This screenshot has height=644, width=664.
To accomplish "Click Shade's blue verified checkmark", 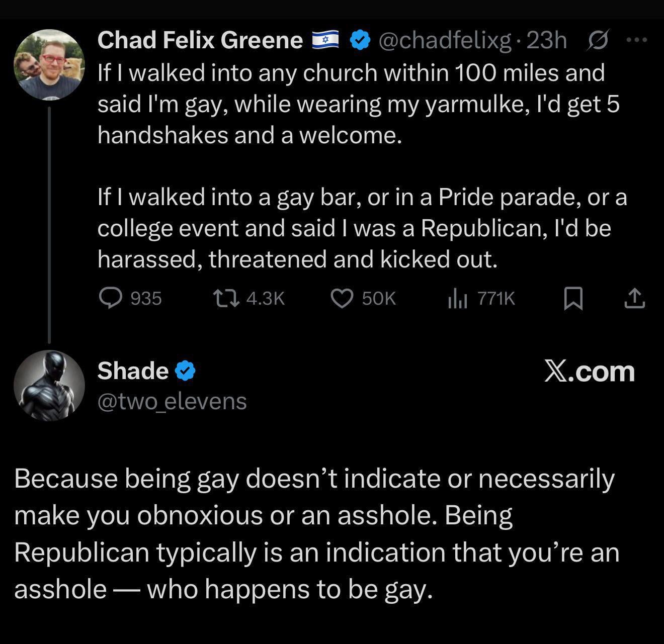I will point(185,371).
